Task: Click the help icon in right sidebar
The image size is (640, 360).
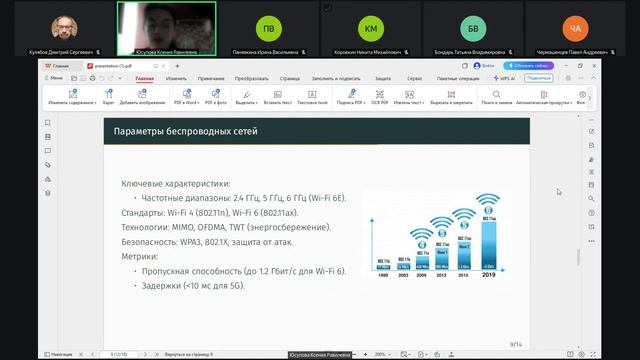Action: click(591, 213)
